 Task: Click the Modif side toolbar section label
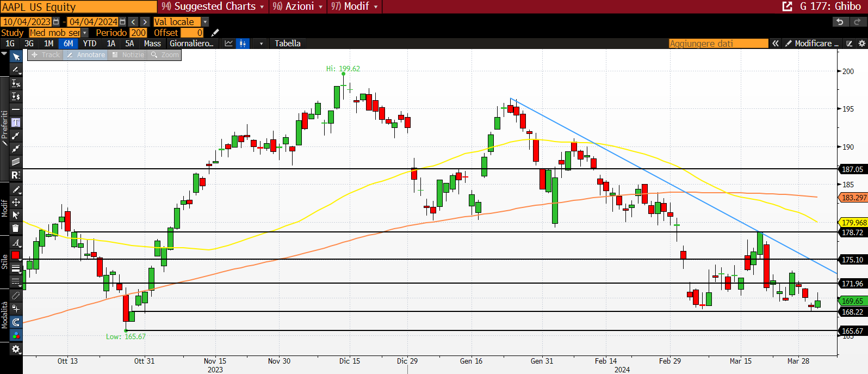4,208
